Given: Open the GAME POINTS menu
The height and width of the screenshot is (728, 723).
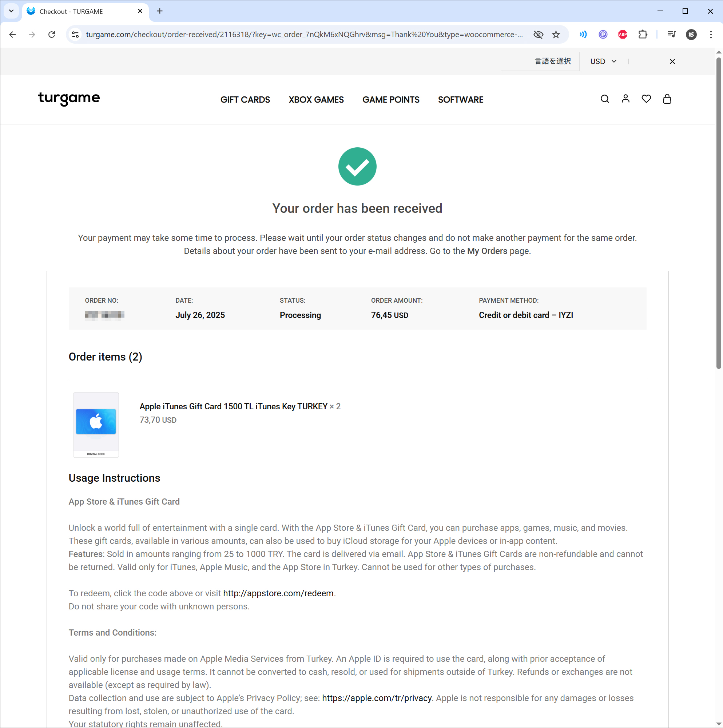Looking at the screenshot, I should [x=391, y=99].
